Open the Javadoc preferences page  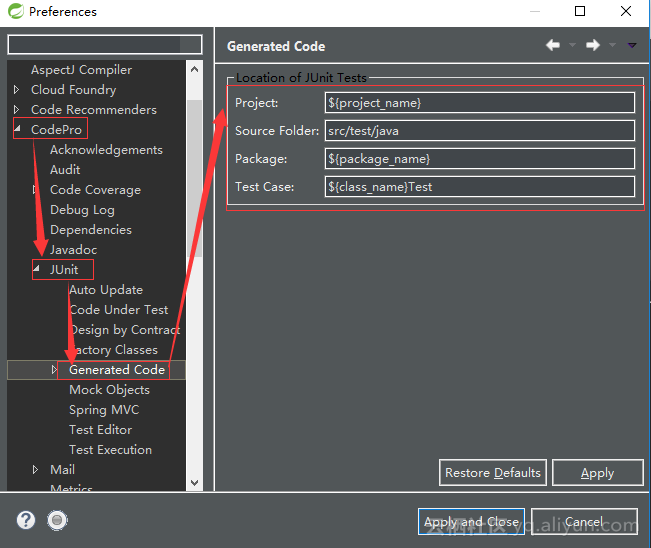[73, 250]
